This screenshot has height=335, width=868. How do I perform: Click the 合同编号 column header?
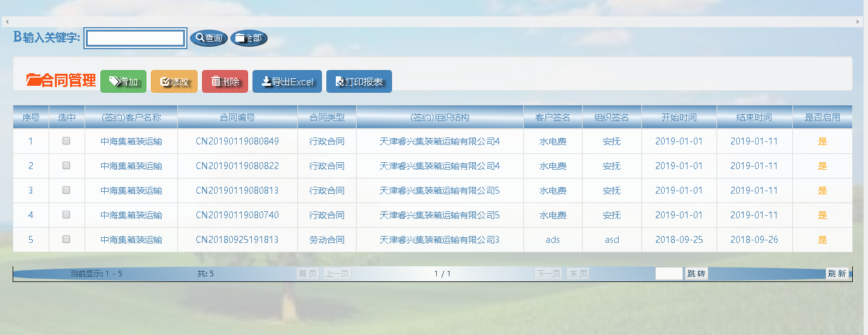(237, 117)
